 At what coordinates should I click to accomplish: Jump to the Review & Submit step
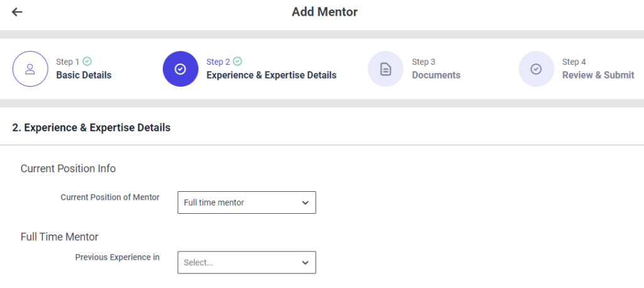[598, 75]
